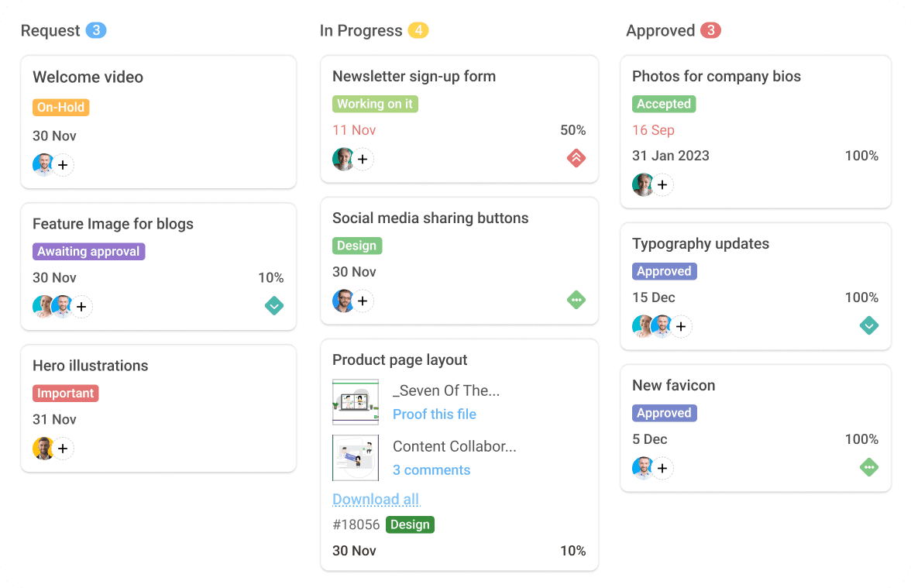
Task: Click the Awaiting approval label on Feature Image
Action: tap(88, 251)
